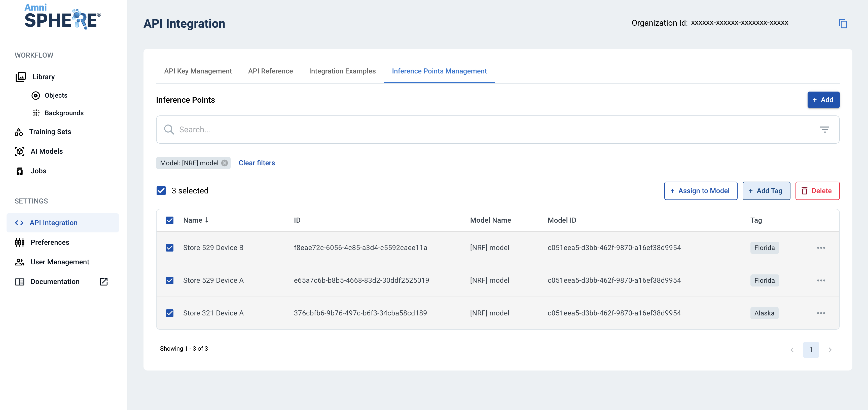Open the external Documentation link icon

coord(104,281)
